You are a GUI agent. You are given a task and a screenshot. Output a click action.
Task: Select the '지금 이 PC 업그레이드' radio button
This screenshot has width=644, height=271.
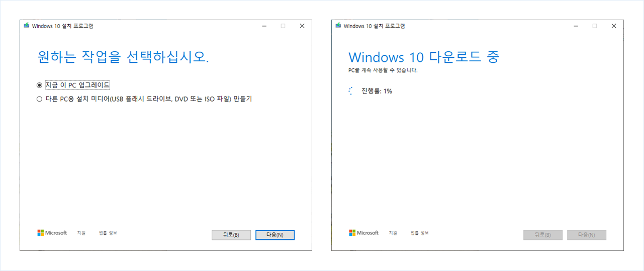tap(40, 85)
